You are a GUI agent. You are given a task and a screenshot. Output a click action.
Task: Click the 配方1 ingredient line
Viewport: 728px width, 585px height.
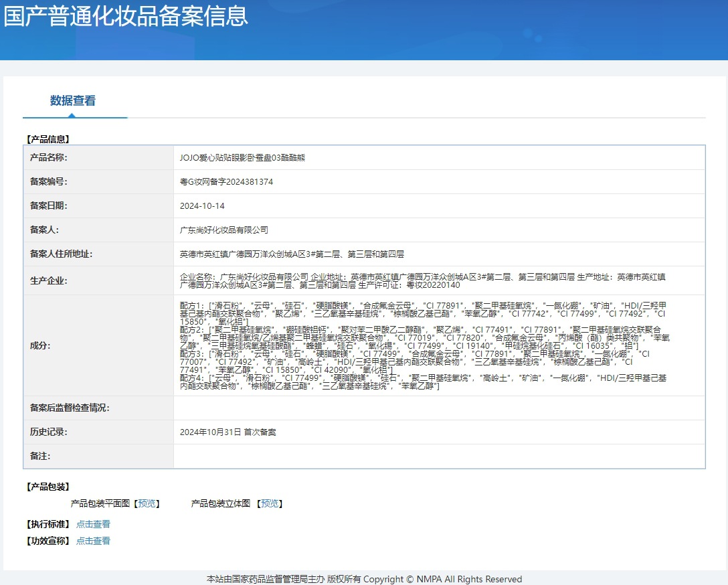point(423,313)
